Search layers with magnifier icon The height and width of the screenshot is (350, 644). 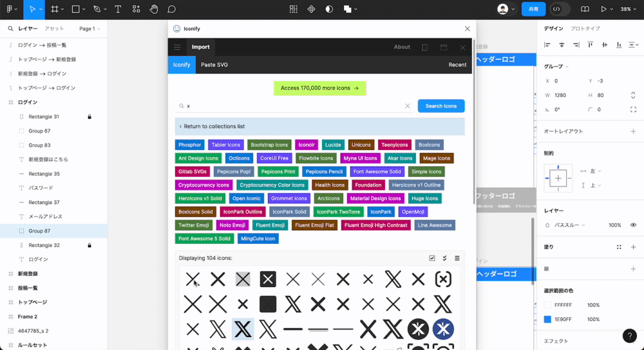point(10,29)
